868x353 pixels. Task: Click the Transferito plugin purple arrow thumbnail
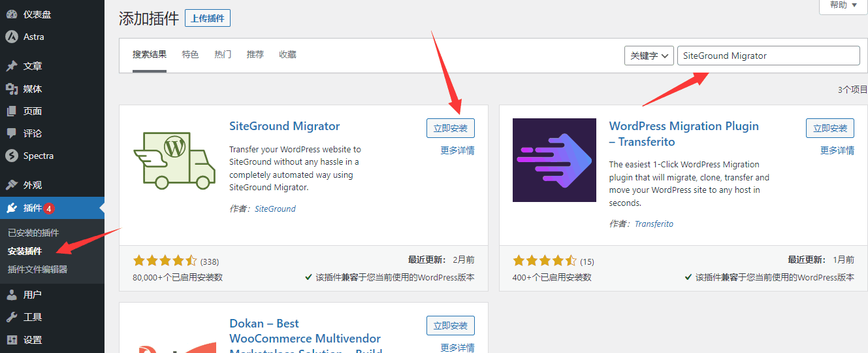coord(555,160)
